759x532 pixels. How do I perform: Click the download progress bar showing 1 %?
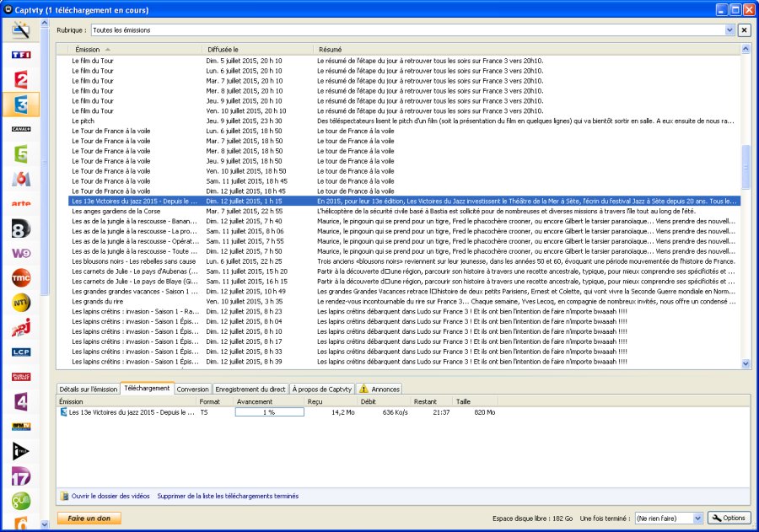click(268, 412)
